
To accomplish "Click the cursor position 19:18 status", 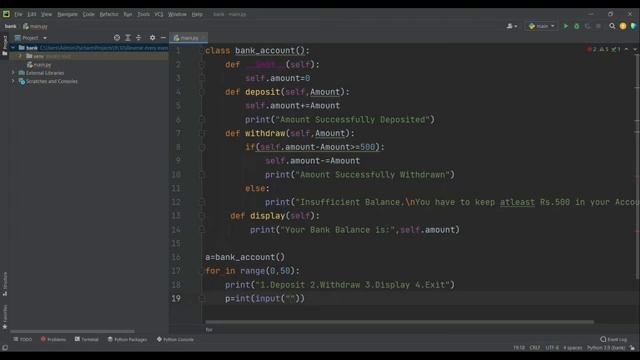I will click(x=519, y=348).
